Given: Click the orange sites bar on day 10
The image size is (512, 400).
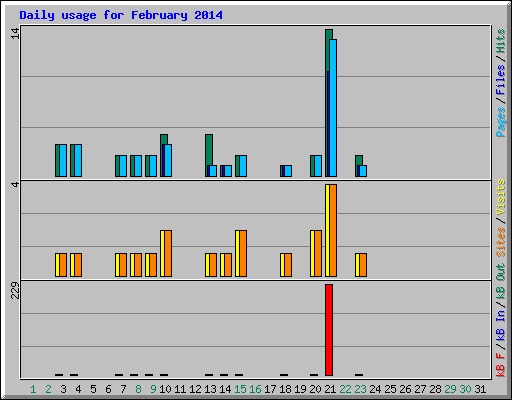Looking at the screenshot, I should (168, 253).
